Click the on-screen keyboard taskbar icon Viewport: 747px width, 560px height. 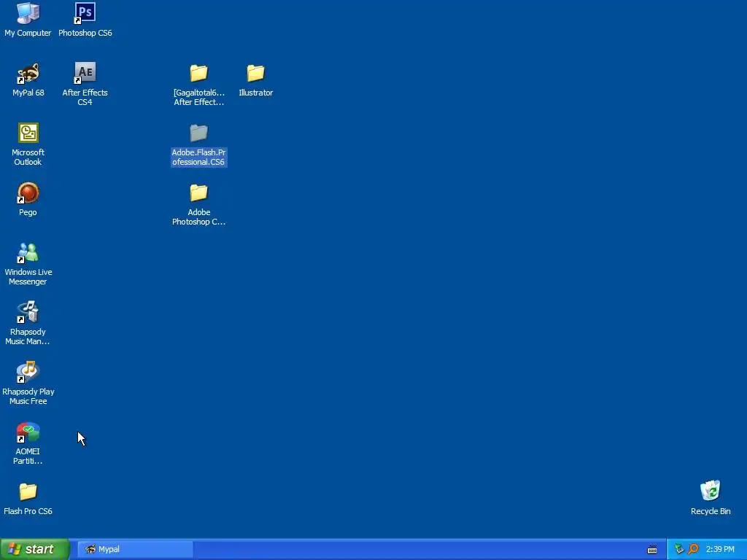pyautogui.click(x=652, y=550)
